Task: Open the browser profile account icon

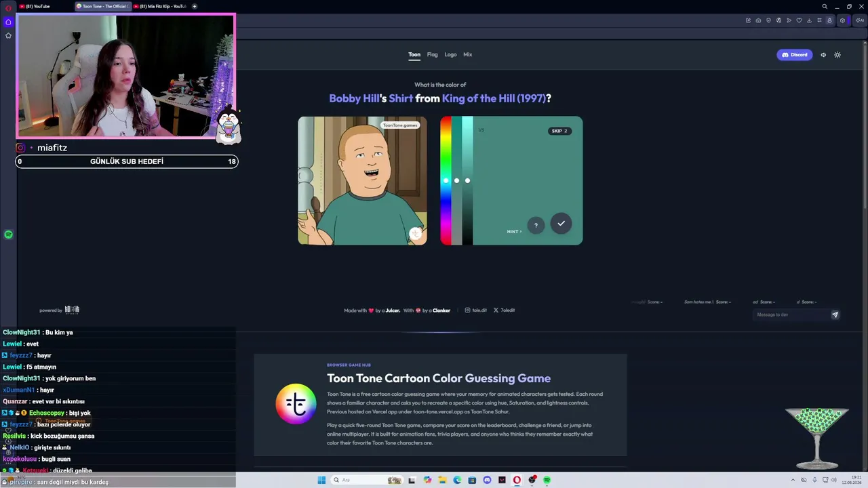Action: (x=829, y=20)
